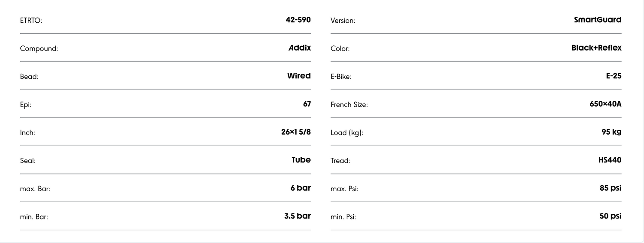
Task: Click the French size 650×40A
Action: tap(605, 104)
